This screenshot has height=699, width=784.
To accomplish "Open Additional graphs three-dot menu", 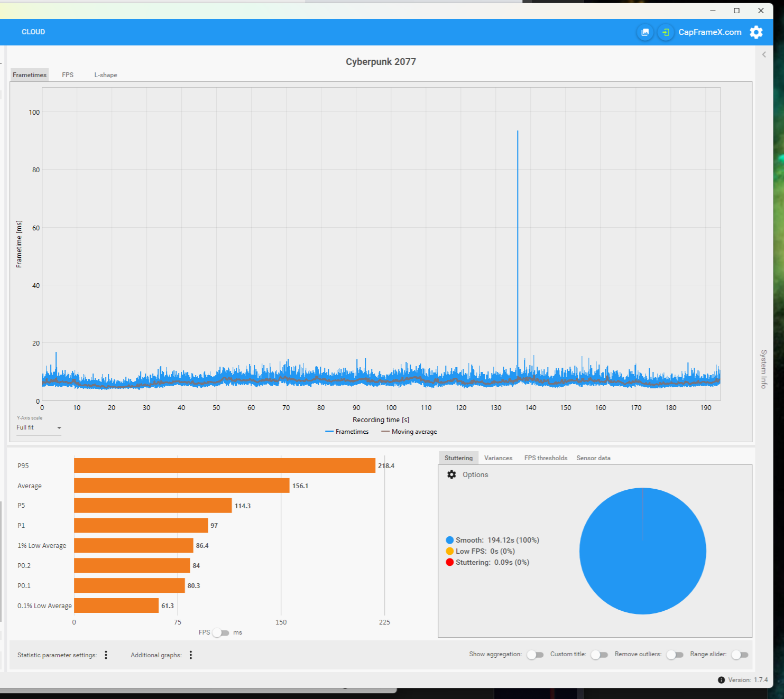I will click(x=191, y=655).
